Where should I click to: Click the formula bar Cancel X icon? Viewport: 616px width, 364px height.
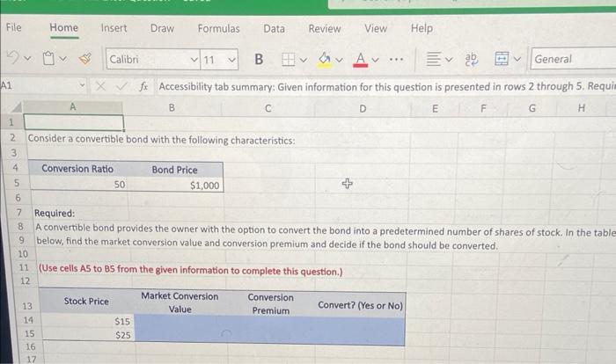(x=100, y=86)
